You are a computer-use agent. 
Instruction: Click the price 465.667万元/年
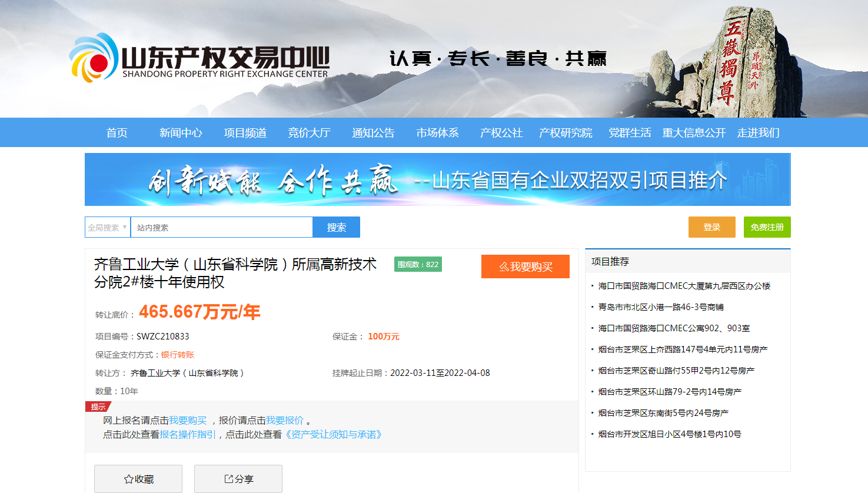[x=199, y=312]
